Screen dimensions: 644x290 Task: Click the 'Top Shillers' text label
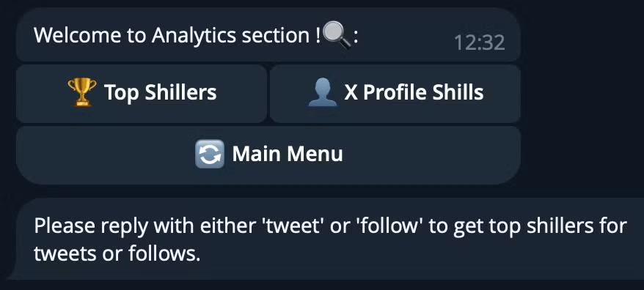160,93
